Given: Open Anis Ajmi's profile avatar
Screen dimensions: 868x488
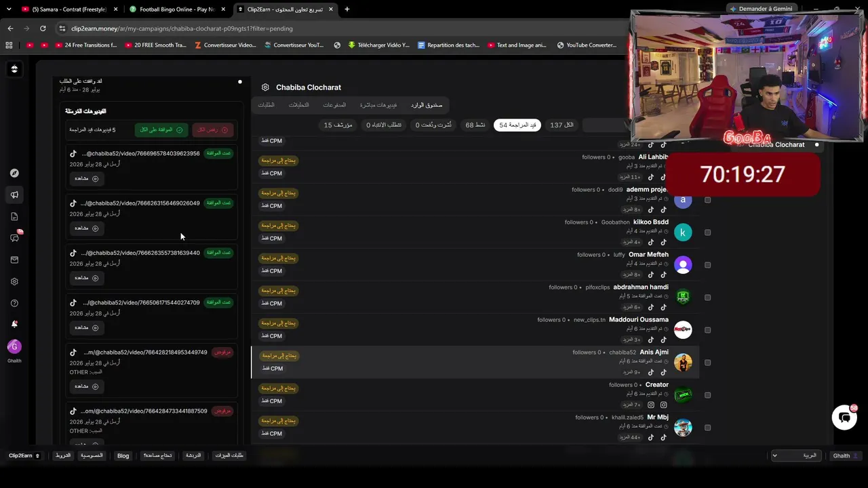Looking at the screenshot, I should click(683, 362).
